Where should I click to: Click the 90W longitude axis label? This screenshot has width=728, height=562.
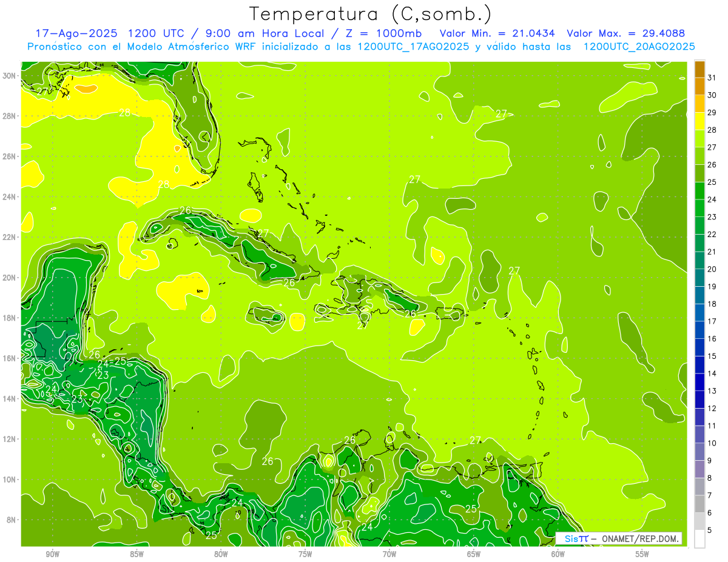pos(52,554)
